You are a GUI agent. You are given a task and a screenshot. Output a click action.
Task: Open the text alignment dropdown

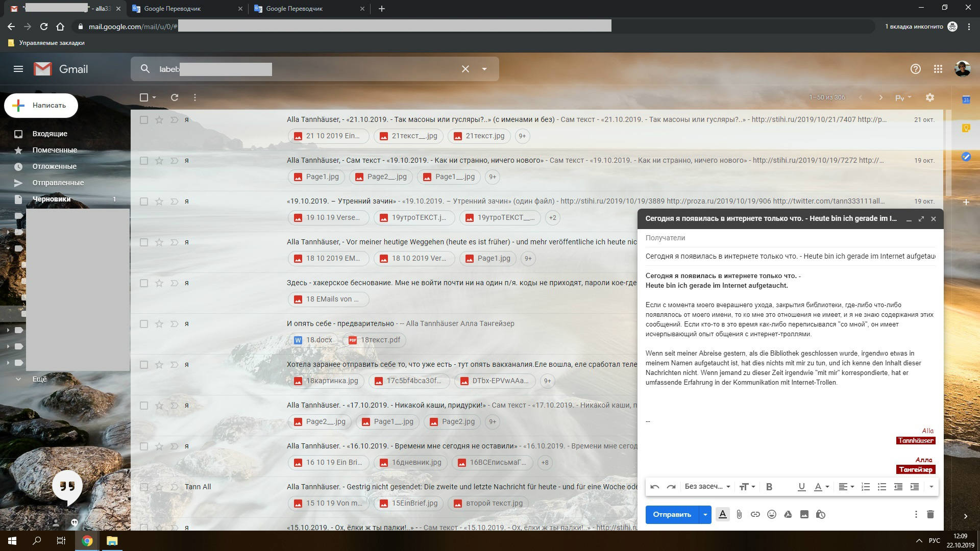[x=846, y=487]
